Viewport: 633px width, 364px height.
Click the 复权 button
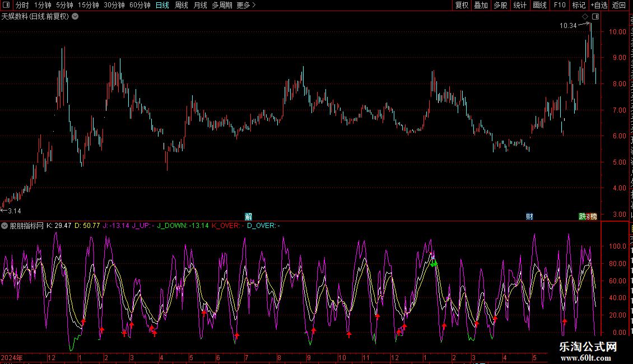point(462,5)
